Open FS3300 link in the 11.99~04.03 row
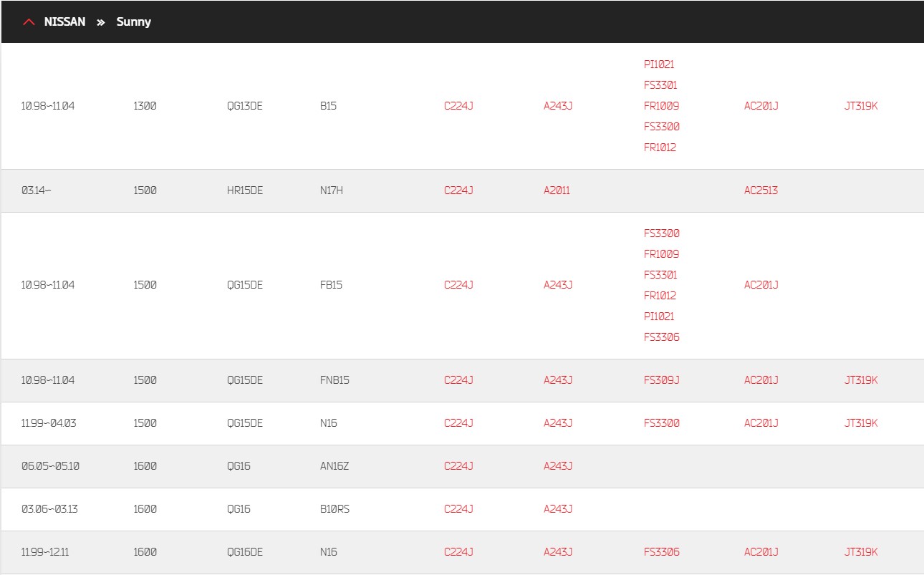This screenshot has height=575, width=924. [662, 423]
